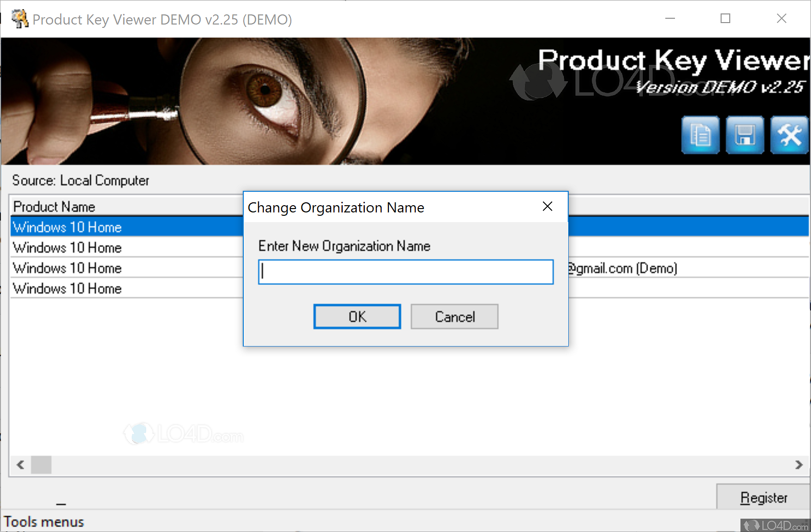The width and height of the screenshot is (811, 532).
Task: Click the save floppy disk icon
Action: click(745, 135)
